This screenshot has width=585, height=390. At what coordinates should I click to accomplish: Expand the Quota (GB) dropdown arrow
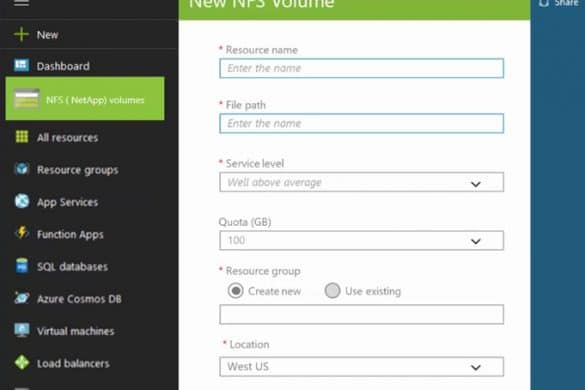[x=475, y=241]
